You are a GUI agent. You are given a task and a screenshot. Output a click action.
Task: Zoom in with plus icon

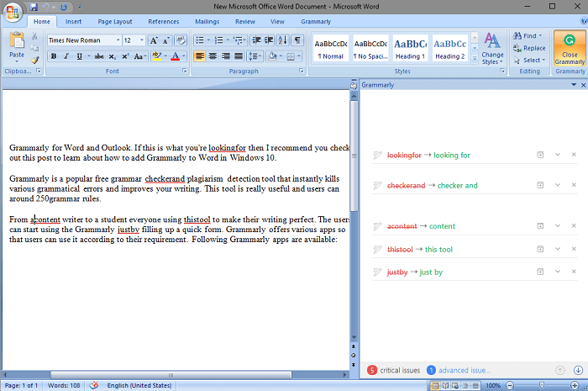575,385
